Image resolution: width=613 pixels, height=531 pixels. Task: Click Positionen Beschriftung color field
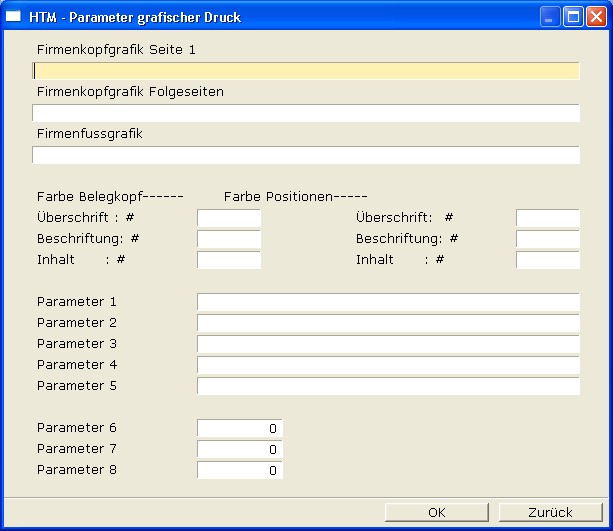pos(547,239)
